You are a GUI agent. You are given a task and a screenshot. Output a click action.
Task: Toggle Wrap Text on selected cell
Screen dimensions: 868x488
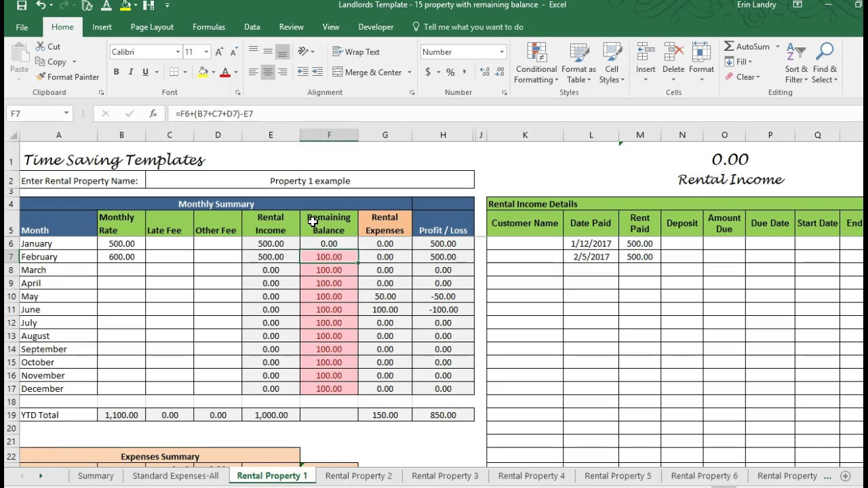pyautogui.click(x=356, y=52)
